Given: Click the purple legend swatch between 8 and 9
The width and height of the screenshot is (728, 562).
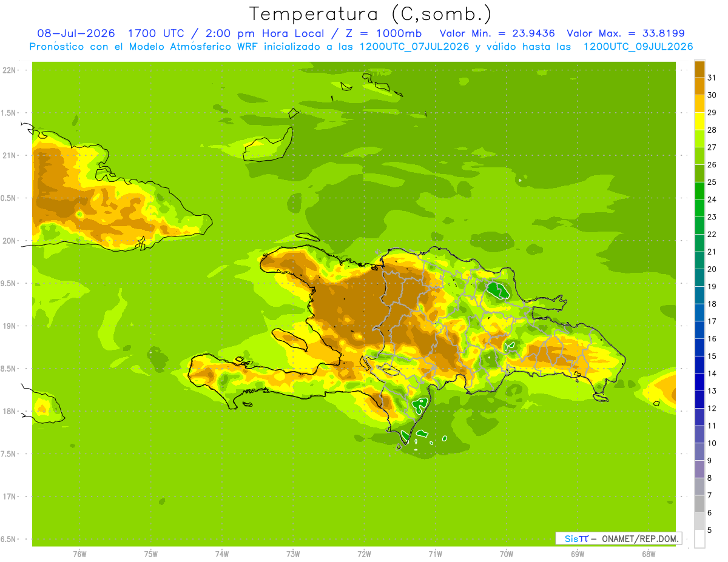Looking at the screenshot, I should pyautogui.click(x=699, y=469).
